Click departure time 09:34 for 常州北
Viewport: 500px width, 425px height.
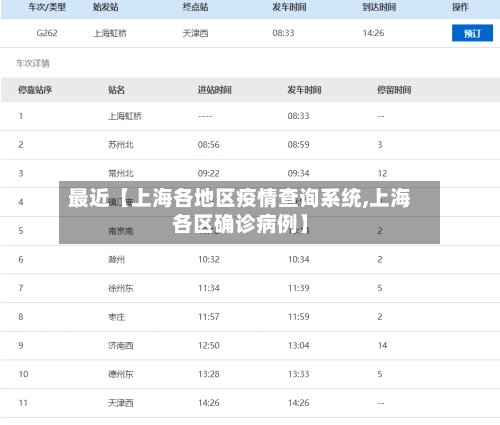[298, 173]
